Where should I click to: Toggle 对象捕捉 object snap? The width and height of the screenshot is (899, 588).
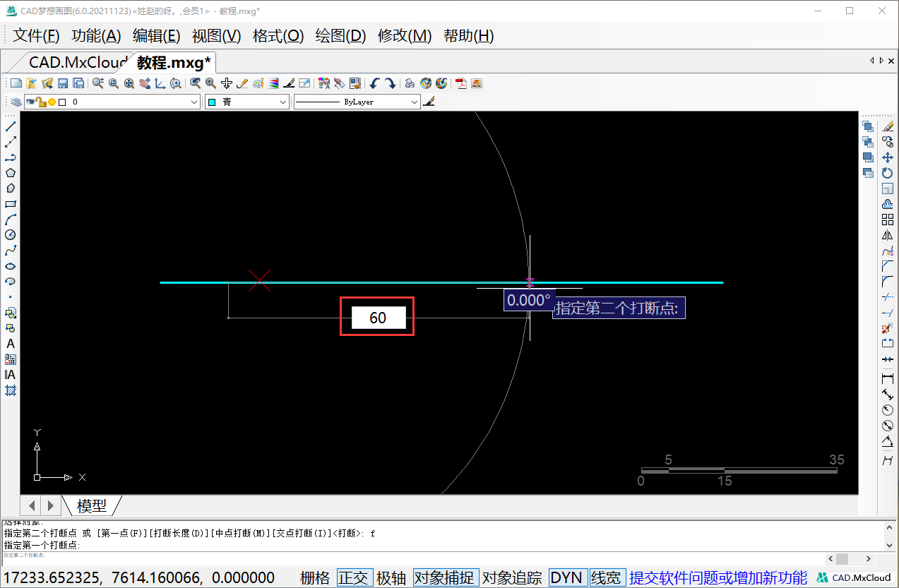click(446, 577)
